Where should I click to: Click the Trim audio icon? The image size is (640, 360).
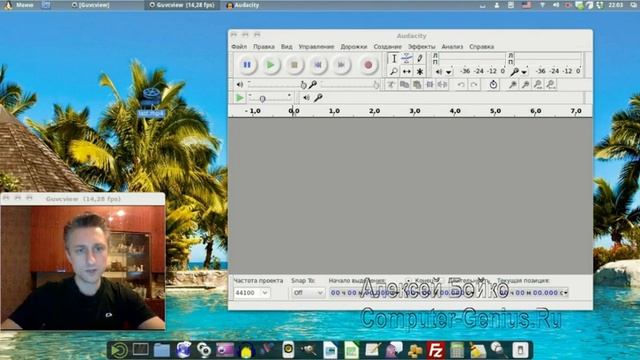pyautogui.click(x=430, y=84)
